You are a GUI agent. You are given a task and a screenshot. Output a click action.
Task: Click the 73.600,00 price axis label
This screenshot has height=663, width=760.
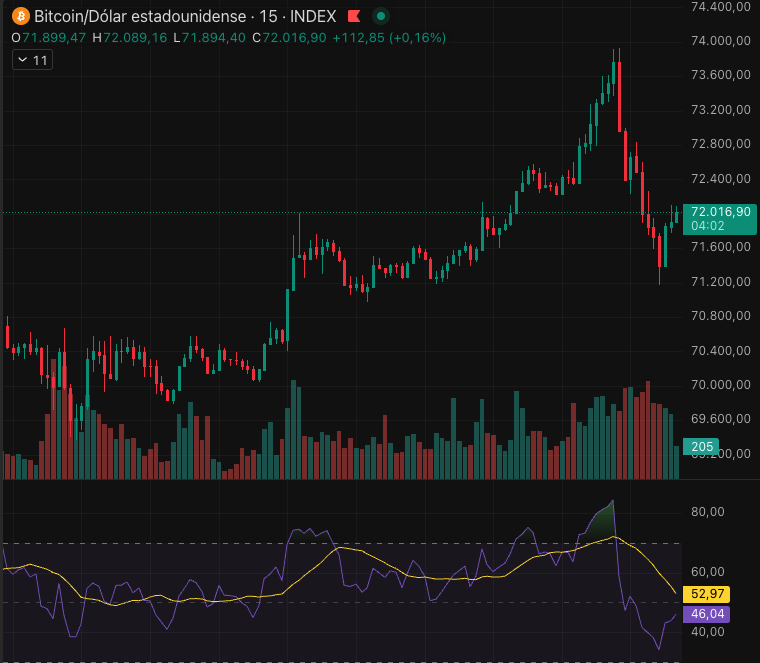click(720, 75)
